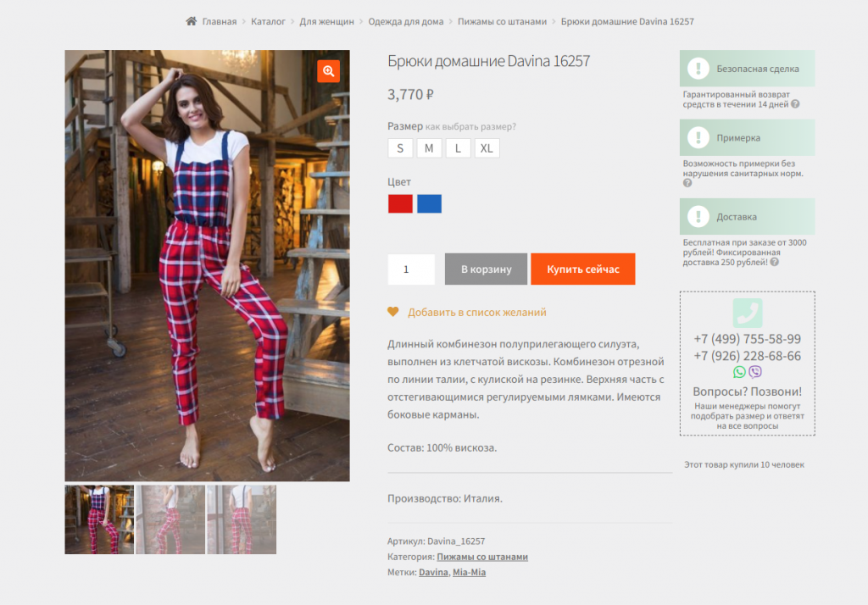Click the Купить сейчас button
This screenshot has width=868, height=605.
583,269
